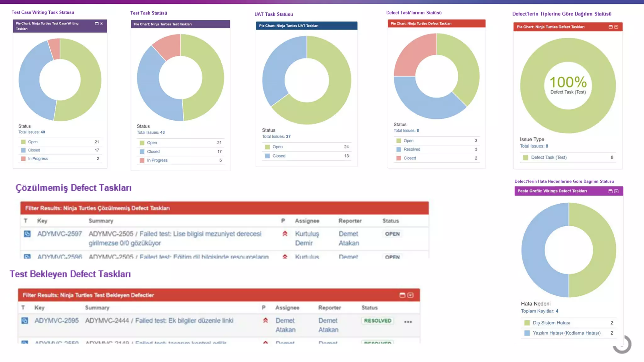The width and height of the screenshot is (644, 362).
Task: Click issue type icon of ADYMVC-2597
Action: coord(27,234)
